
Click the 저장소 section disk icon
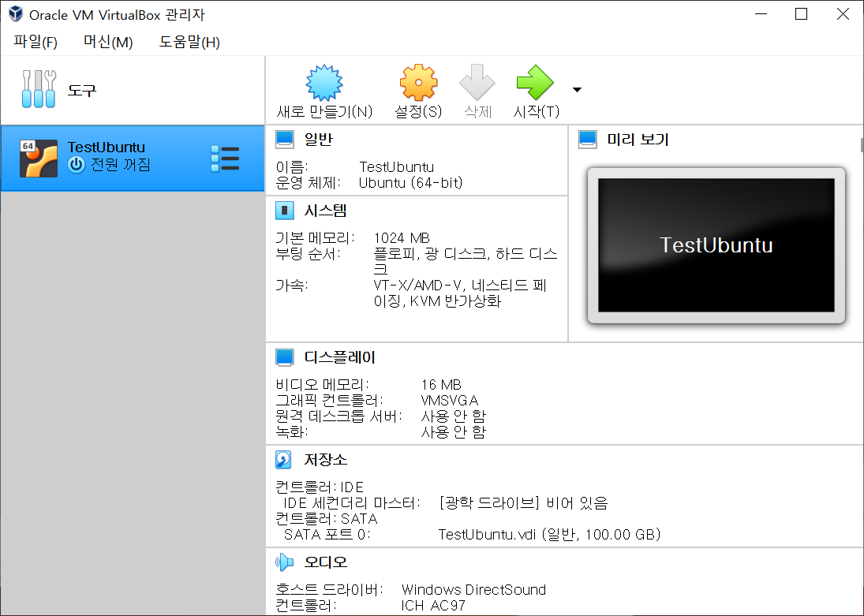coord(283,460)
